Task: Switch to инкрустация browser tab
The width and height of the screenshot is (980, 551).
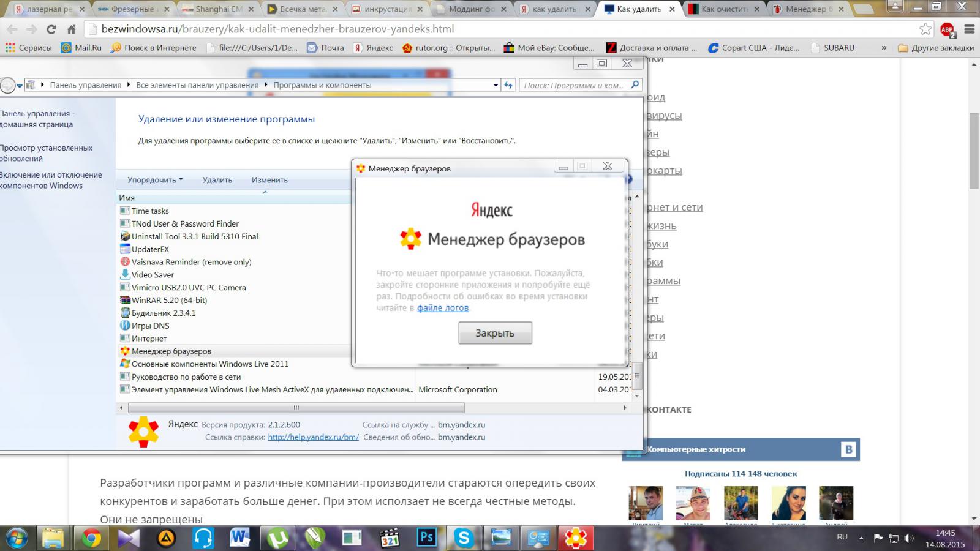Action: coord(386,9)
